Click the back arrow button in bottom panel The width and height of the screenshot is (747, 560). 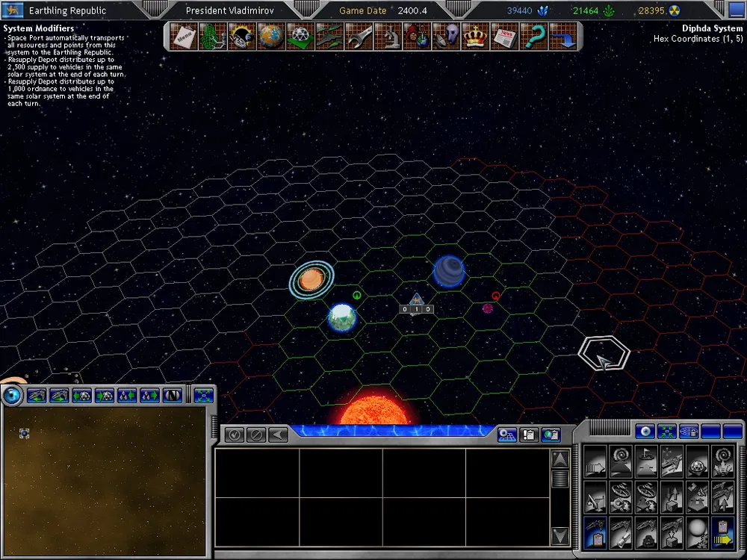[278, 435]
